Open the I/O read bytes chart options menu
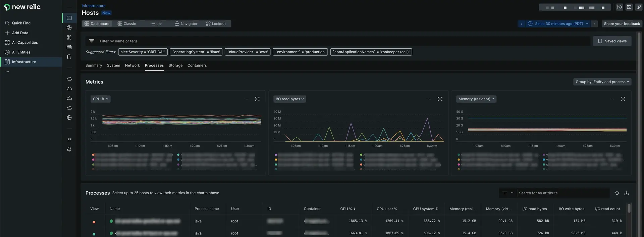This screenshot has width=644, height=237. (x=429, y=99)
